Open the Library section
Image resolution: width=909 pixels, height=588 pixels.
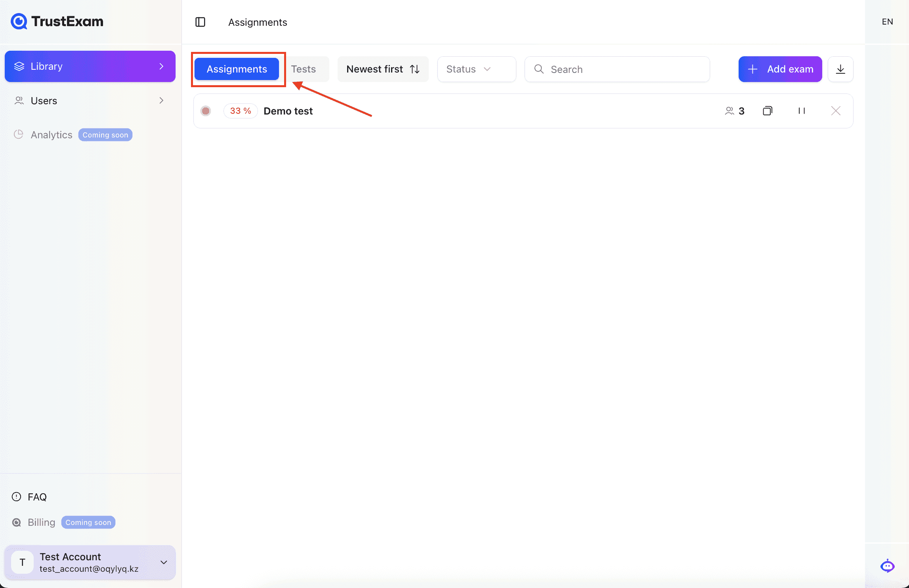[90, 66]
